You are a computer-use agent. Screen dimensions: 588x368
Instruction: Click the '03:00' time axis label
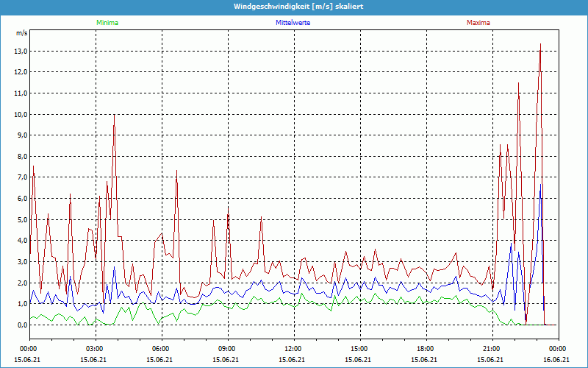(x=96, y=349)
